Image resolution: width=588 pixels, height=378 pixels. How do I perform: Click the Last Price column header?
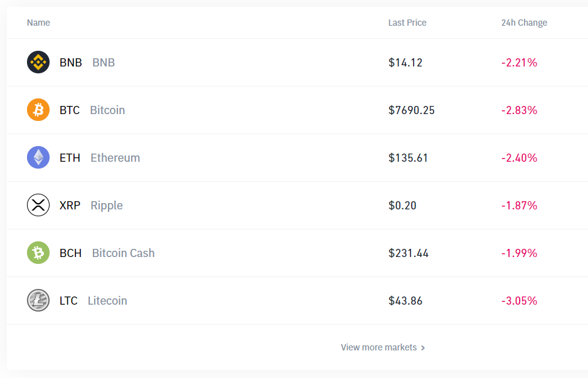pyautogui.click(x=407, y=23)
